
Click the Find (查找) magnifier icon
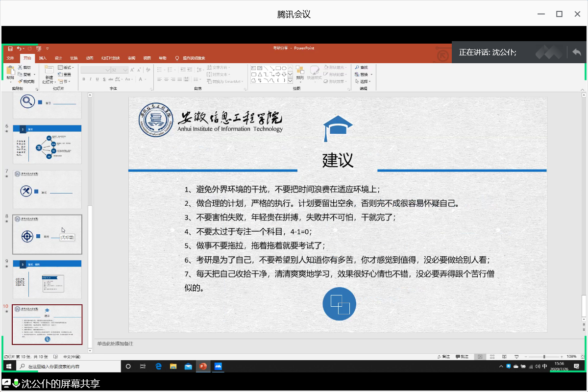click(357, 67)
